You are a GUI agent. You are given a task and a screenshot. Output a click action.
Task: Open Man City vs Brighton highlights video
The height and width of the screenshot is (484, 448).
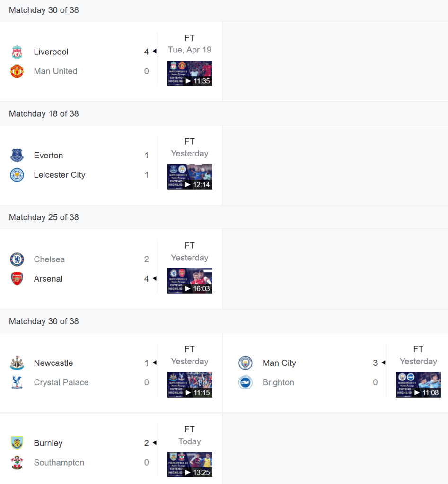click(x=418, y=385)
